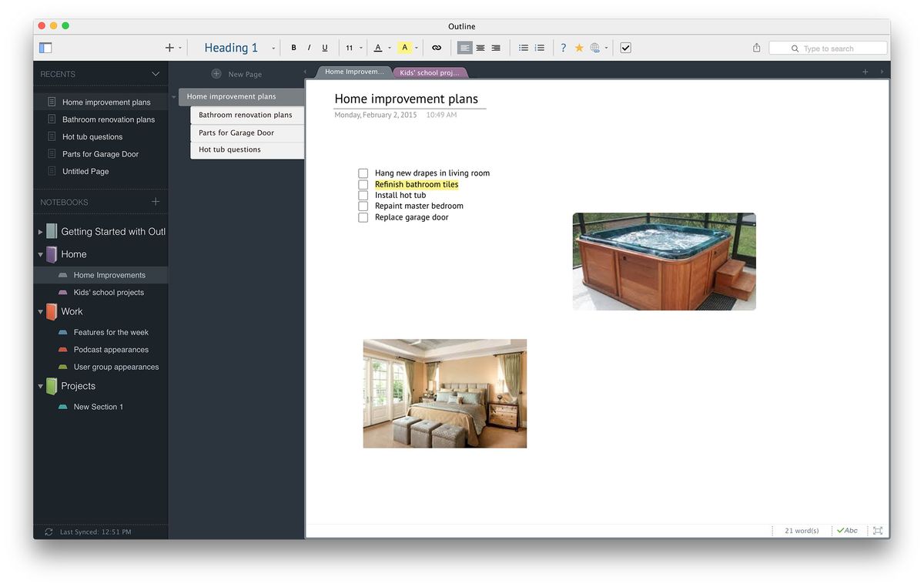Apply bold formatting
The image size is (924, 587).
[293, 47]
